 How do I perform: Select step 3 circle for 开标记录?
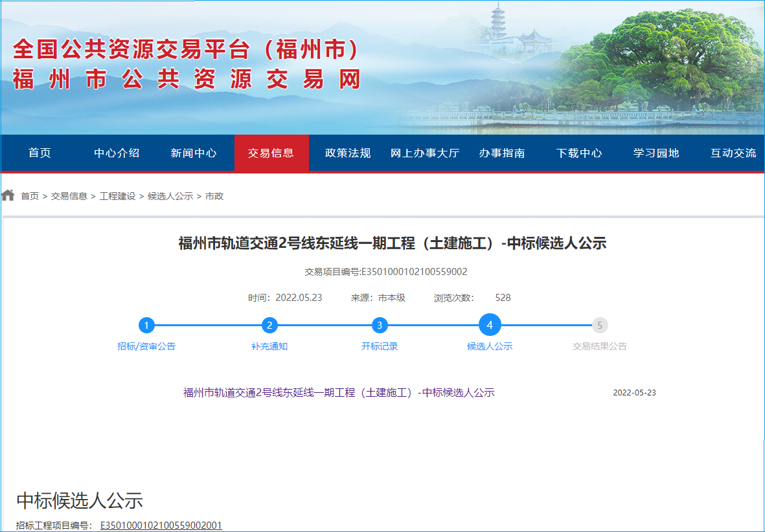[x=380, y=326]
